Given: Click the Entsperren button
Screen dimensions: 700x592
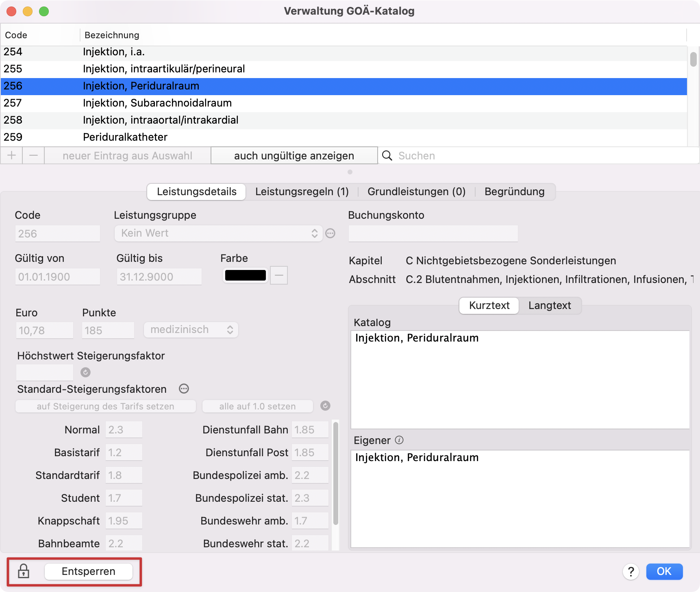Looking at the screenshot, I should tap(89, 571).
